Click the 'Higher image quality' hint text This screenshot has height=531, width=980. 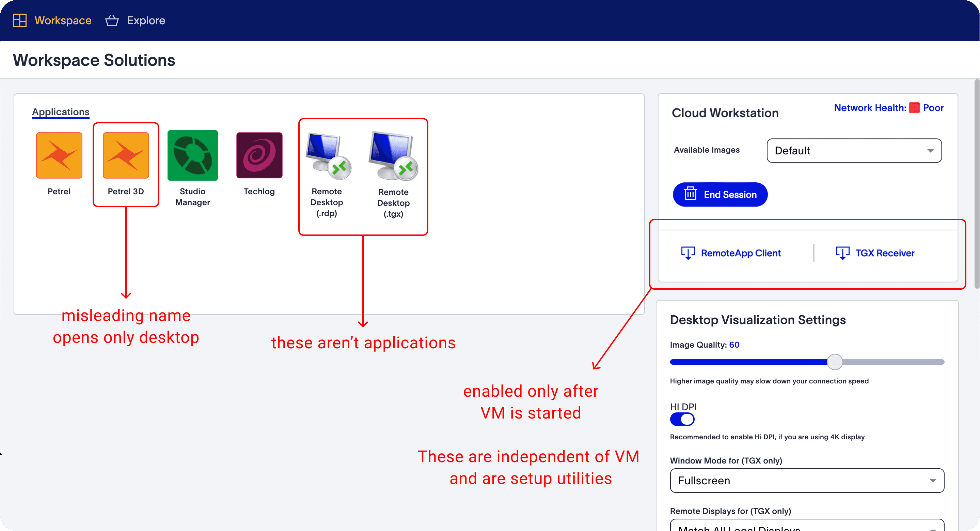tap(769, 381)
